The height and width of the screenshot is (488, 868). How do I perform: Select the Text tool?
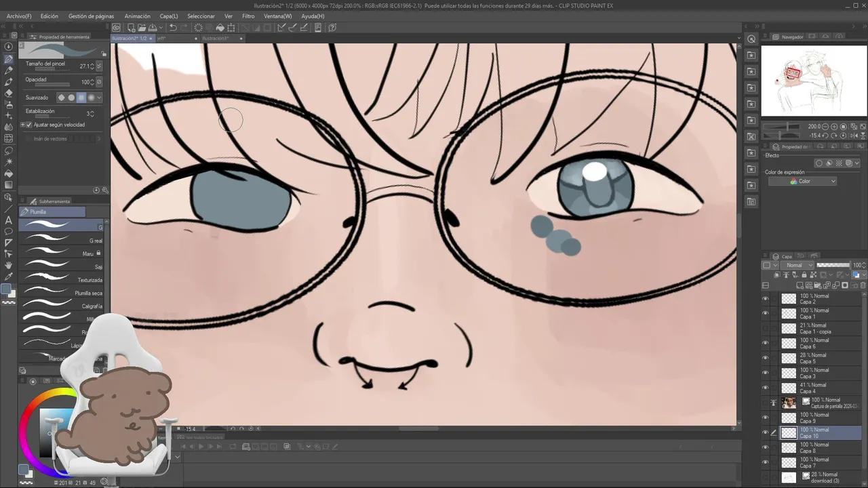click(x=9, y=220)
